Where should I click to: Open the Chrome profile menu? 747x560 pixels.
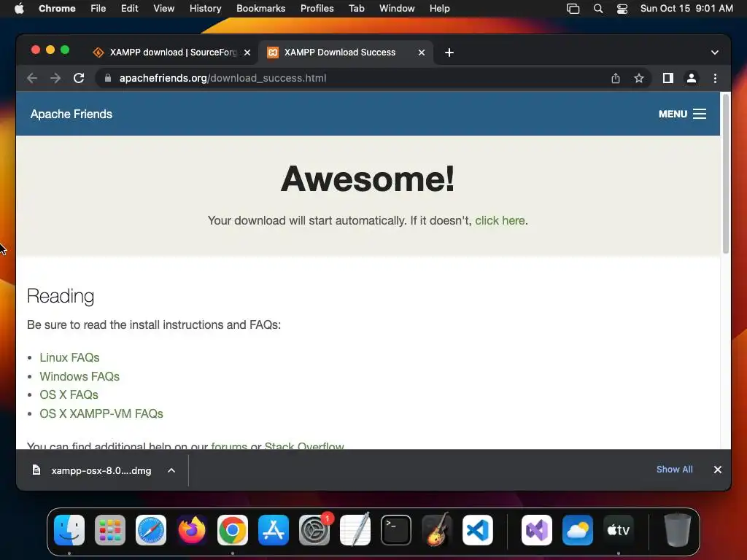[x=692, y=78]
